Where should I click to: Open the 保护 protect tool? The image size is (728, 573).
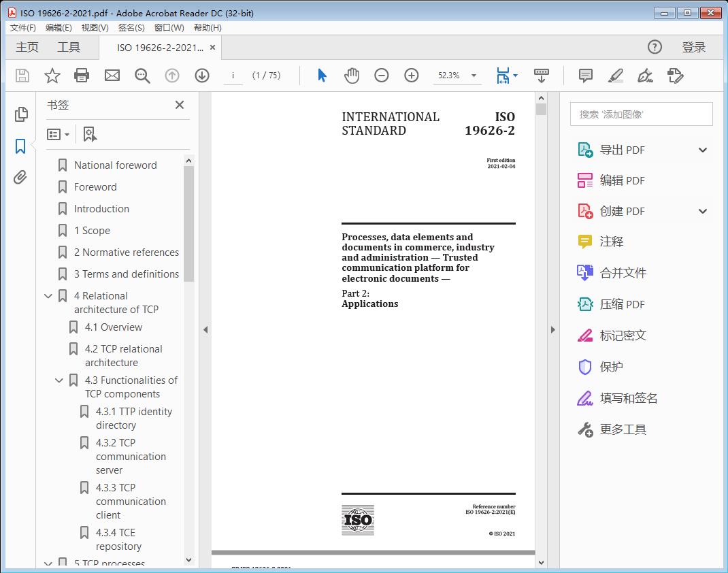(x=600, y=367)
